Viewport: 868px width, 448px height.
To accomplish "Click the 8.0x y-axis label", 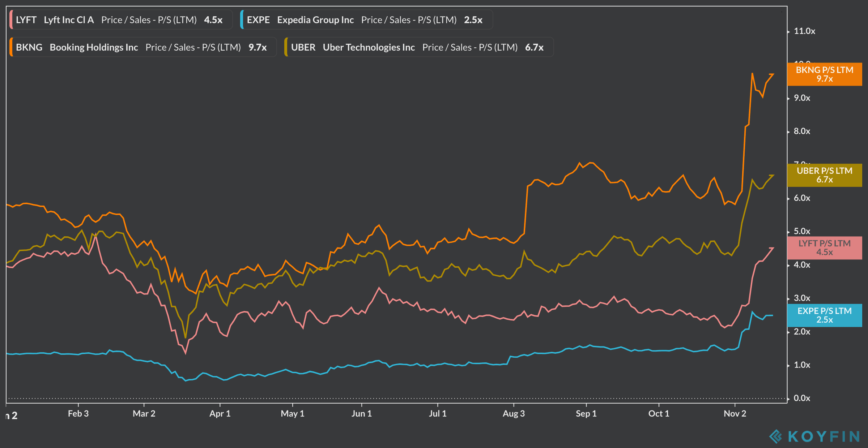I will tap(802, 131).
